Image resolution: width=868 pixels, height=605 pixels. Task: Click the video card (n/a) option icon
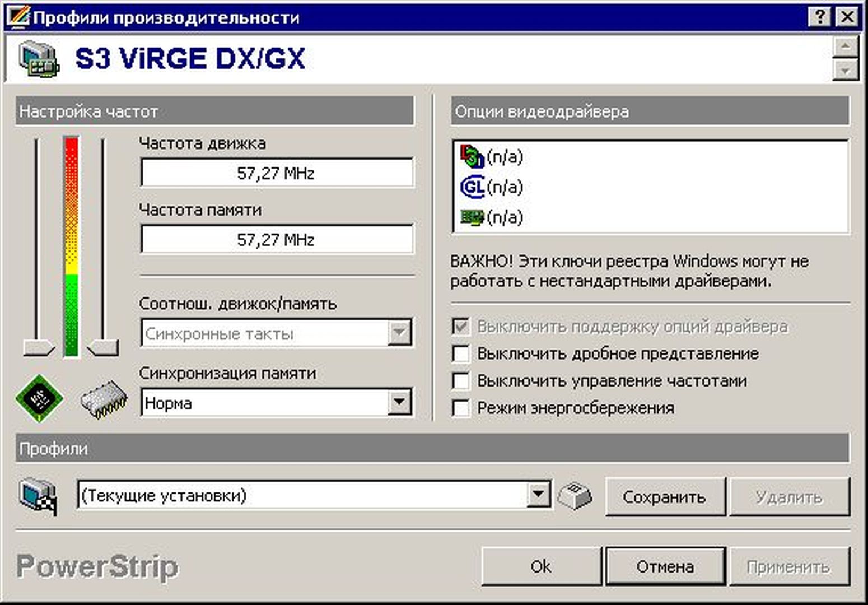[472, 217]
